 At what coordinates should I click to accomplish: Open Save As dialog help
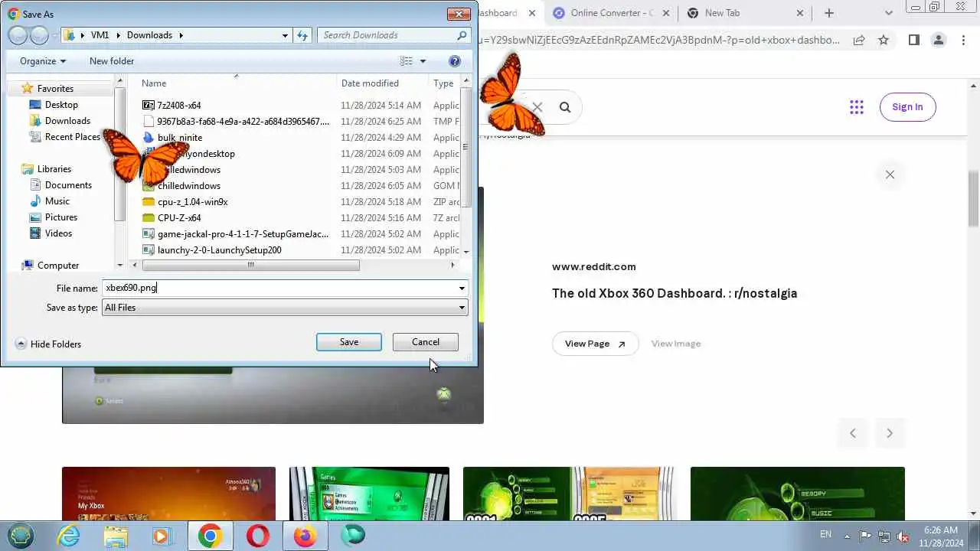[x=455, y=61]
